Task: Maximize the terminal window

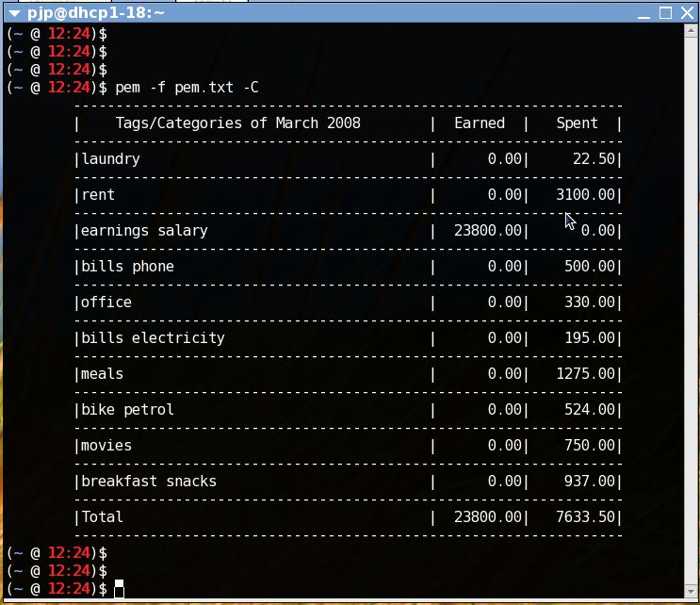Action: 665,13
